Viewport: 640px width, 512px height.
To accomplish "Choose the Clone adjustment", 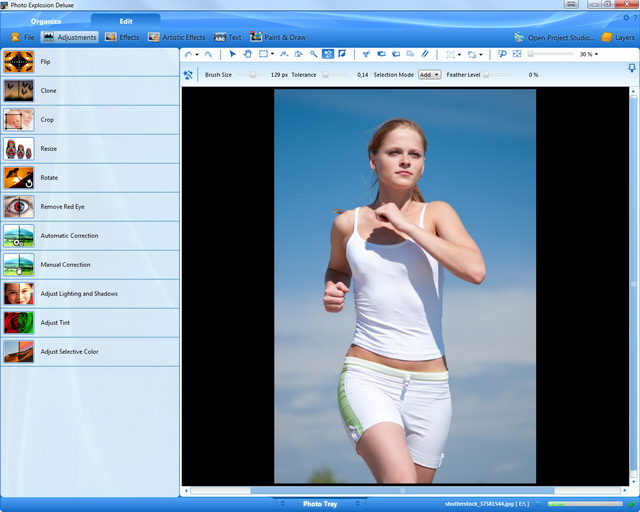I will pyautogui.click(x=90, y=91).
